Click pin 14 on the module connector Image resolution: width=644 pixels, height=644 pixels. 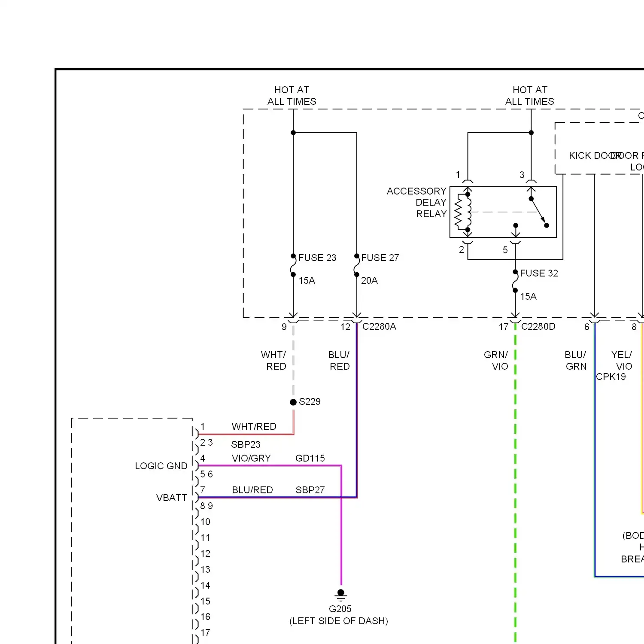coord(205,585)
